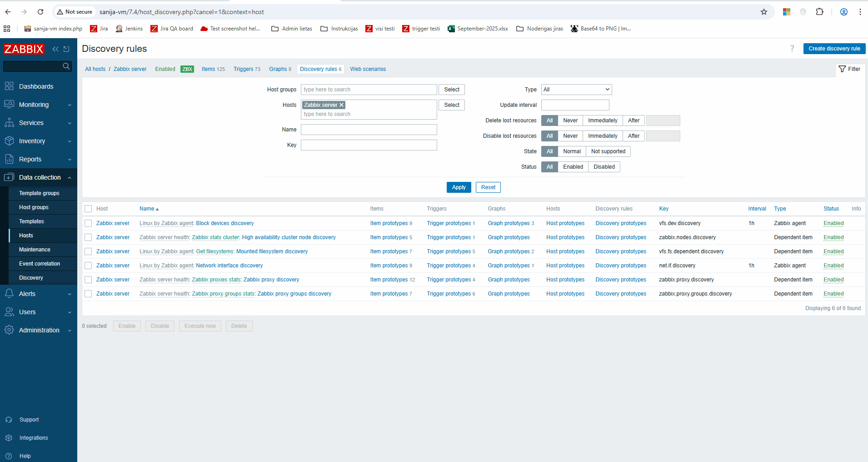The width and height of the screenshot is (868, 462).
Task: Collapse the sidebar with double-arrow icon
Action: click(55, 49)
